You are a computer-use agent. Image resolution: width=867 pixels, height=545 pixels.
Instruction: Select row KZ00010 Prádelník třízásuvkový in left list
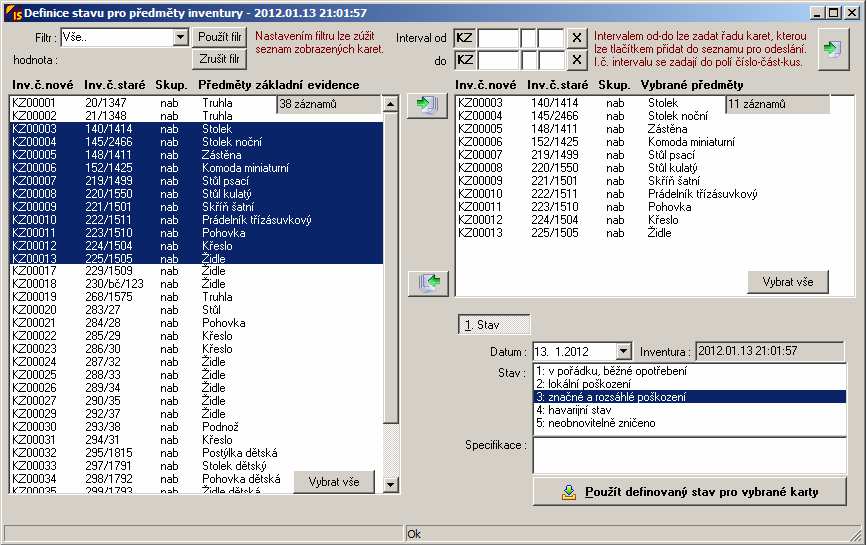(x=196, y=220)
